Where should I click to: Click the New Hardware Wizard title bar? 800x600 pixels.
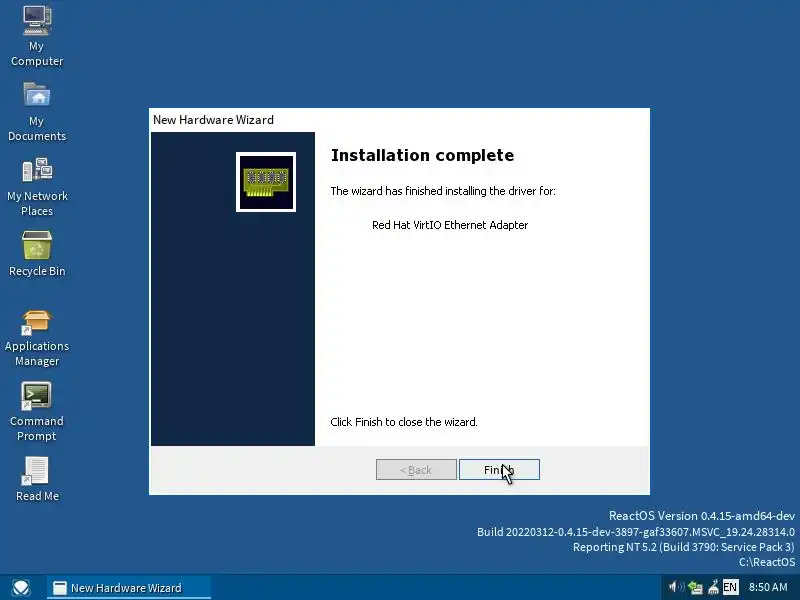tap(399, 120)
